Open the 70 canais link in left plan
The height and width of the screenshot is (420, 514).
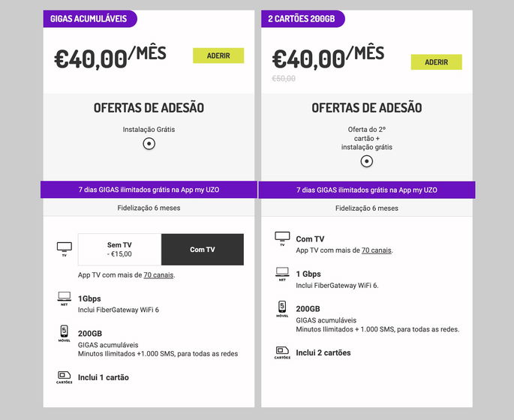pos(158,275)
